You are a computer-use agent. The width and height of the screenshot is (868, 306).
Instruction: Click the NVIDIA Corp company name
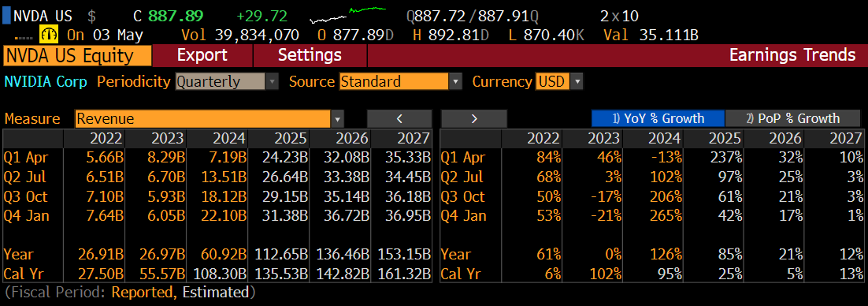click(x=46, y=82)
